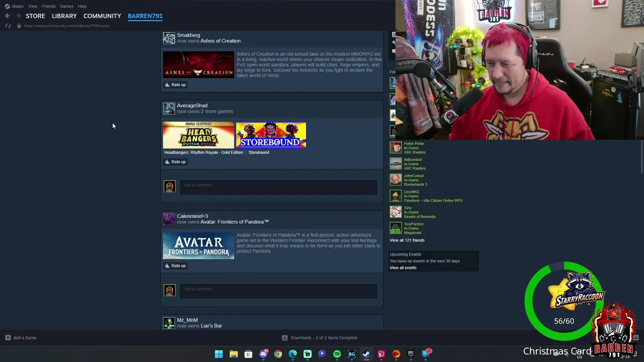Screen dimensions: 644x362
Task: Rate up AverageShad's two games post
Action: (175, 162)
